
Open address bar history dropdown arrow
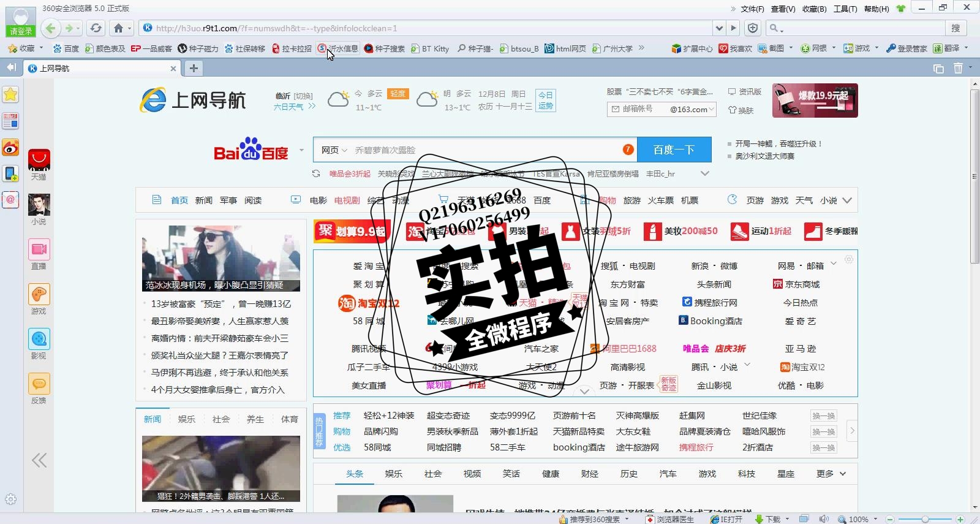coord(719,28)
